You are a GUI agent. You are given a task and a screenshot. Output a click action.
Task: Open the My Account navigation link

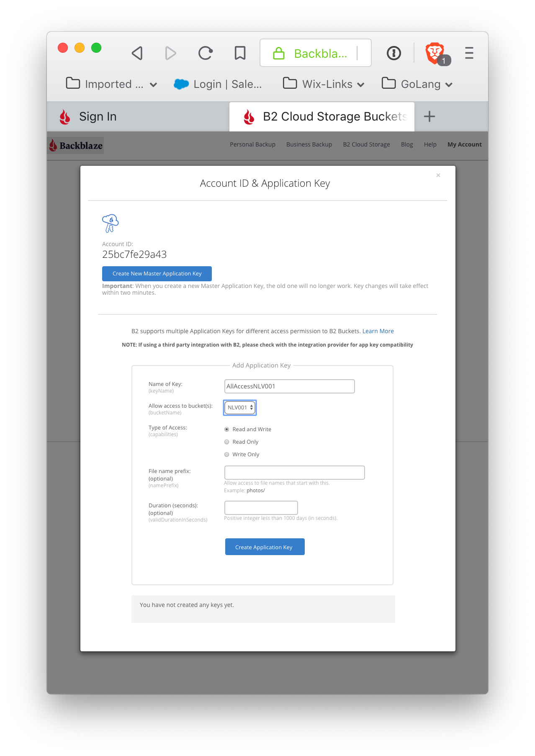coord(464,144)
